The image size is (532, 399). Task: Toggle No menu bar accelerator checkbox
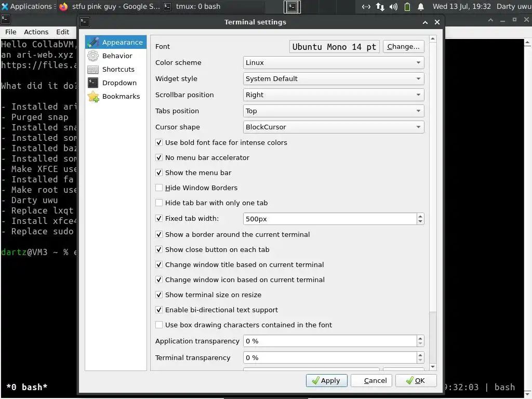pos(159,157)
